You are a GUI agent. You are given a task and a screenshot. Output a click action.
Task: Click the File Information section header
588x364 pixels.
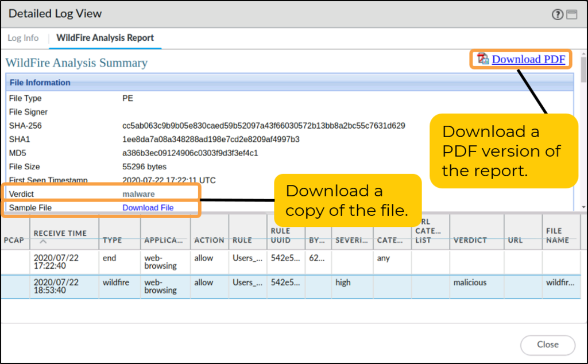point(289,83)
